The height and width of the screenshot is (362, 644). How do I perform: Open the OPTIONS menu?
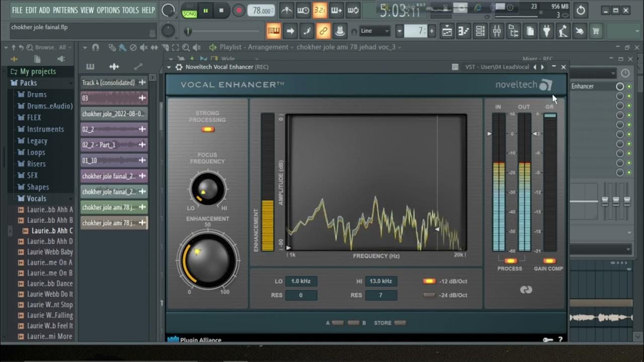(108, 10)
